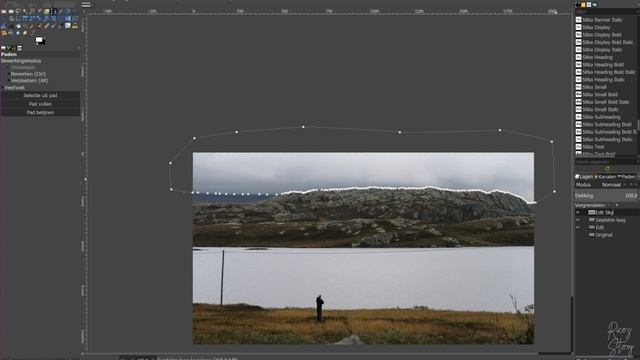Open the hamburger menu above the canvas
640x360 pixels.
(x=86, y=5)
